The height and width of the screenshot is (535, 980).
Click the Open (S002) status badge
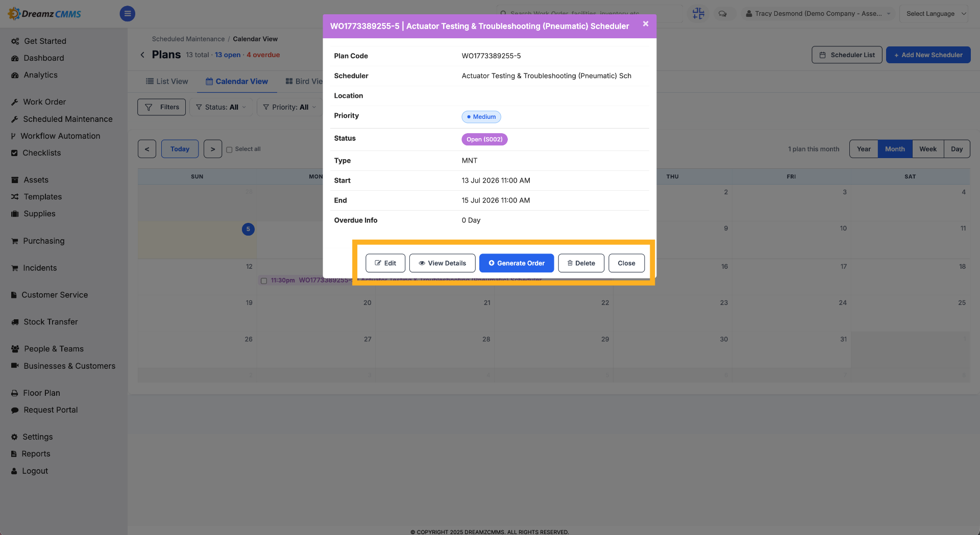click(x=484, y=139)
